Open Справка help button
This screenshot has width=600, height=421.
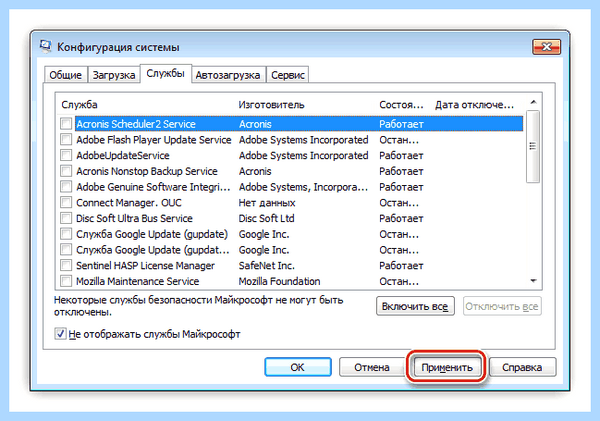pos(522,367)
